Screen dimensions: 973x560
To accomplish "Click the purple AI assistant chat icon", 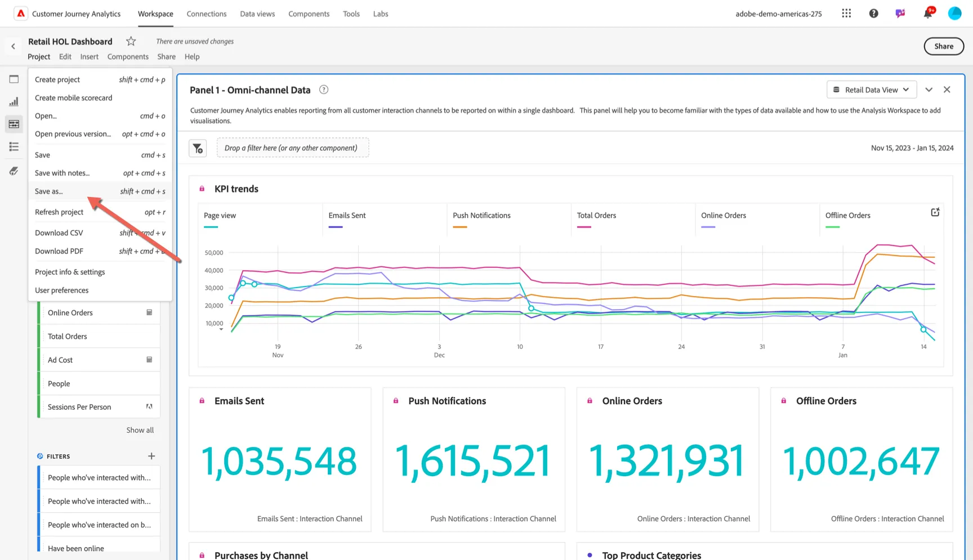I will pos(900,14).
